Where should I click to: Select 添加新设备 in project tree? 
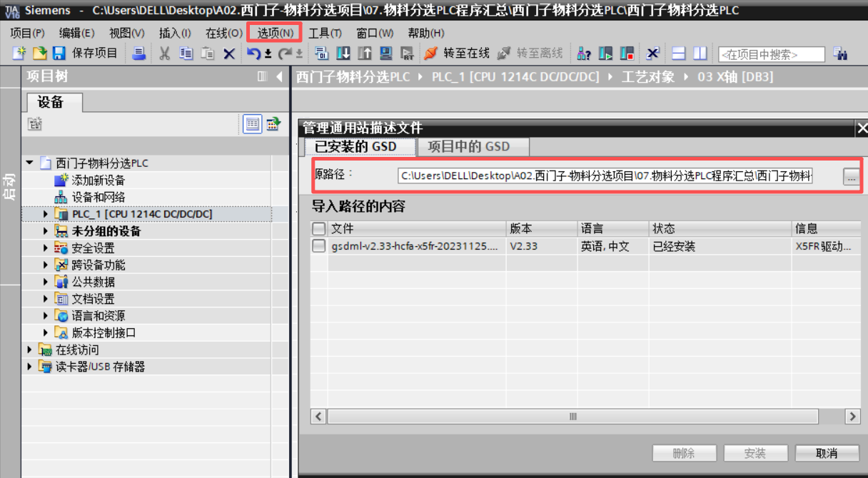(90, 180)
